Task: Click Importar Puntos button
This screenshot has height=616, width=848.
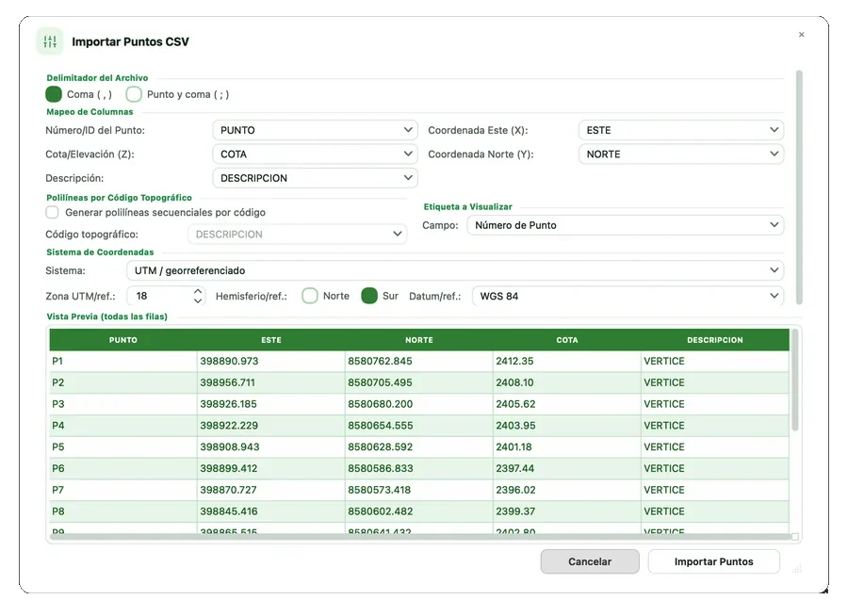Action: [x=713, y=561]
